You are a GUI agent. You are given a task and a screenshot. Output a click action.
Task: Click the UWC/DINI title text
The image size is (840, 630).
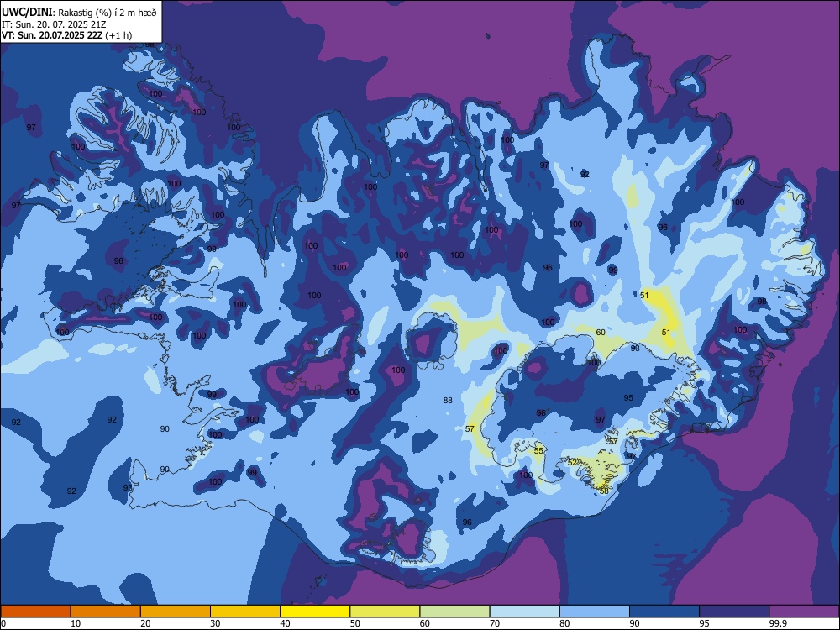27,13
